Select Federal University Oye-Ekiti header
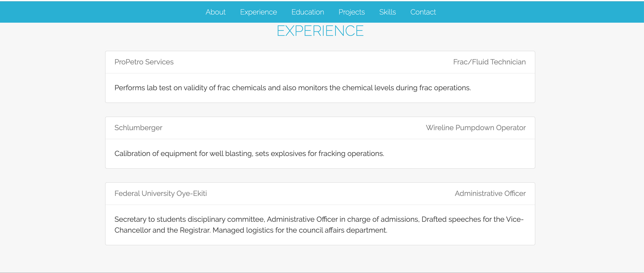644x273 pixels. point(161,193)
